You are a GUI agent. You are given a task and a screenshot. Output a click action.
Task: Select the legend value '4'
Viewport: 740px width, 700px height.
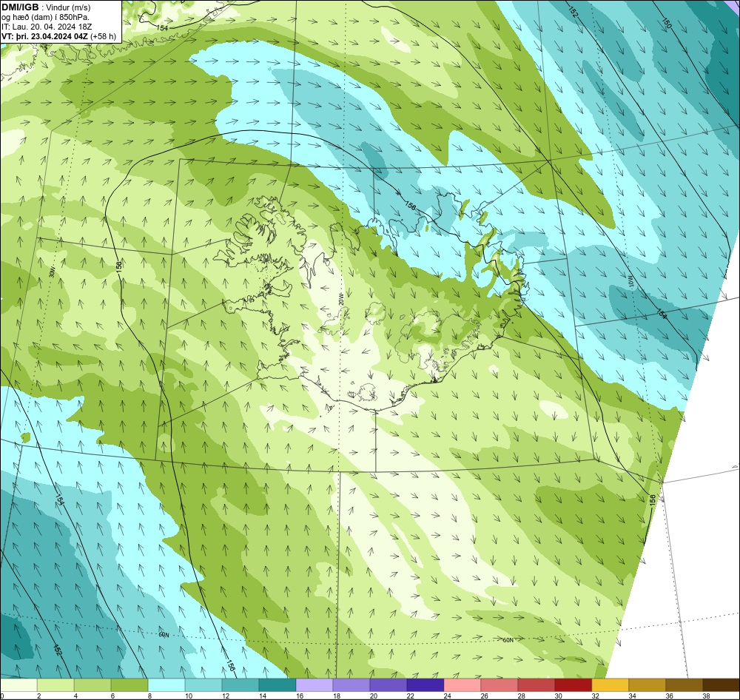point(75,696)
